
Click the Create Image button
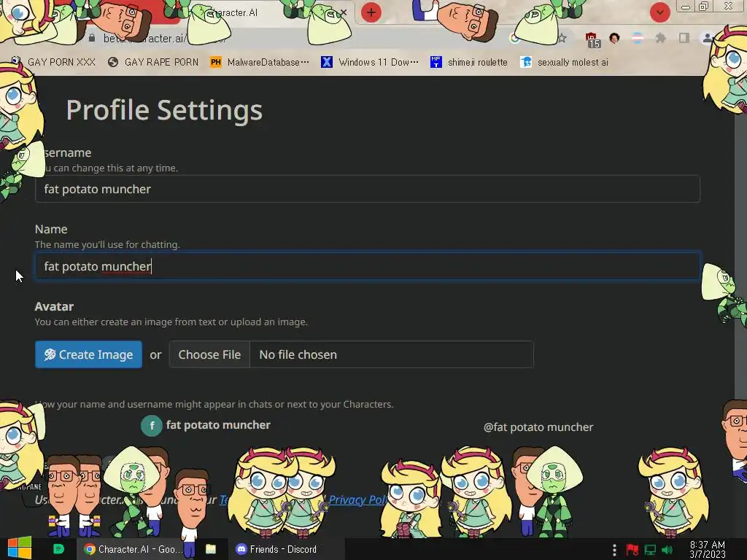pyautogui.click(x=88, y=355)
